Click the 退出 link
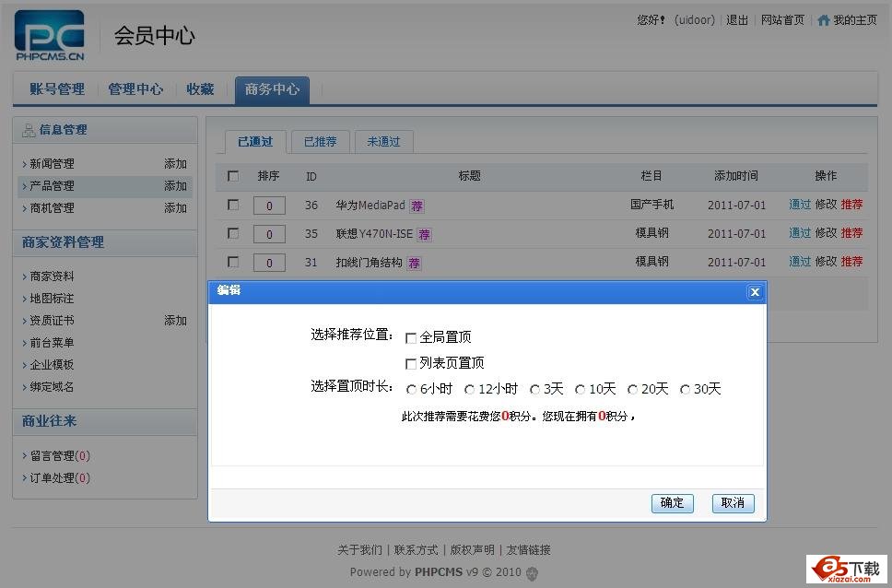 point(737,20)
